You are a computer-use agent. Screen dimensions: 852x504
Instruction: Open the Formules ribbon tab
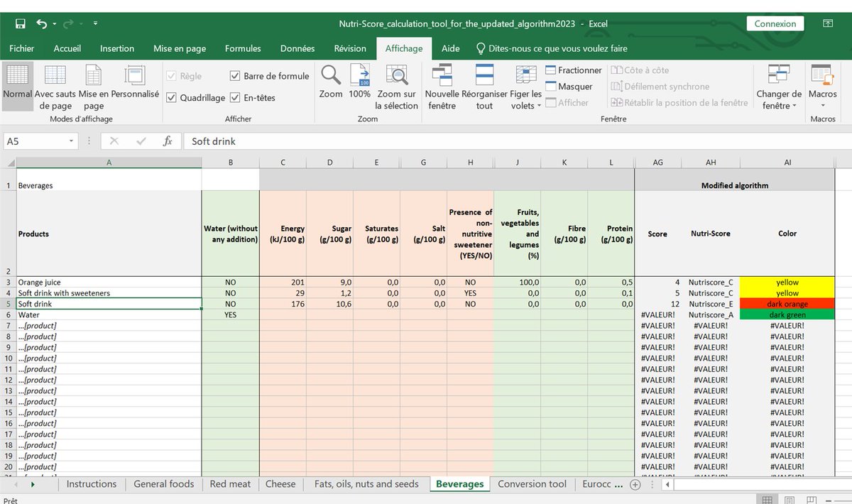click(243, 48)
